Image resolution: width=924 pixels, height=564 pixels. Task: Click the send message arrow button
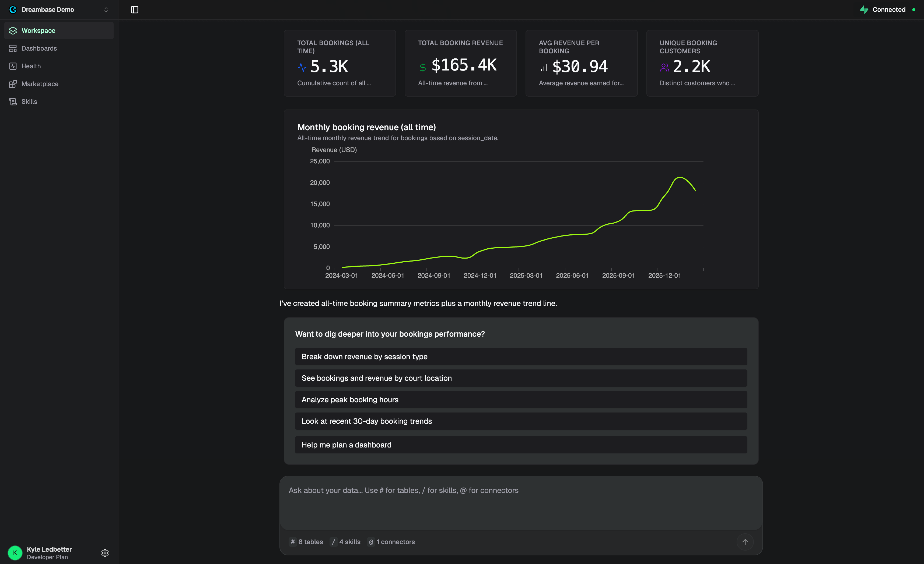click(745, 541)
